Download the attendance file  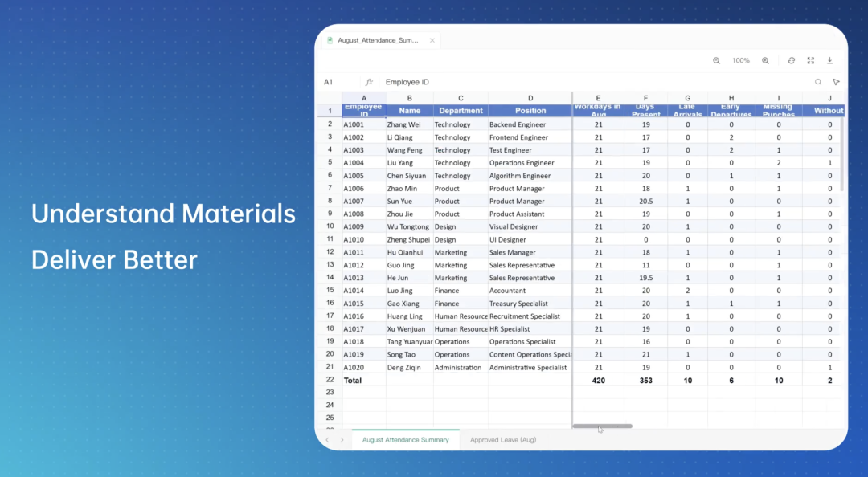click(829, 61)
